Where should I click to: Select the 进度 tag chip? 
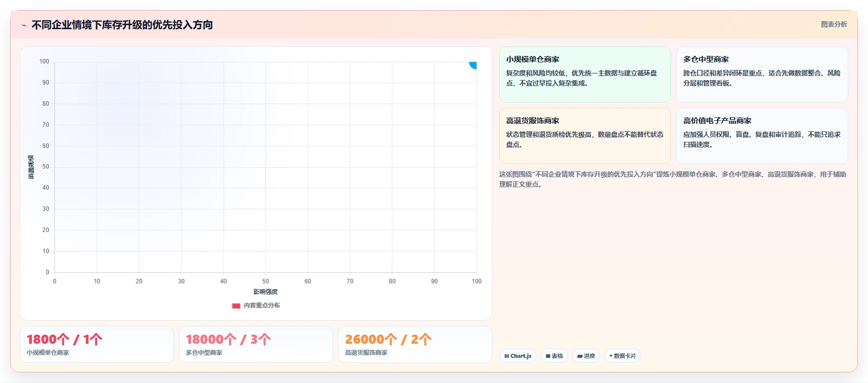pyautogui.click(x=586, y=356)
